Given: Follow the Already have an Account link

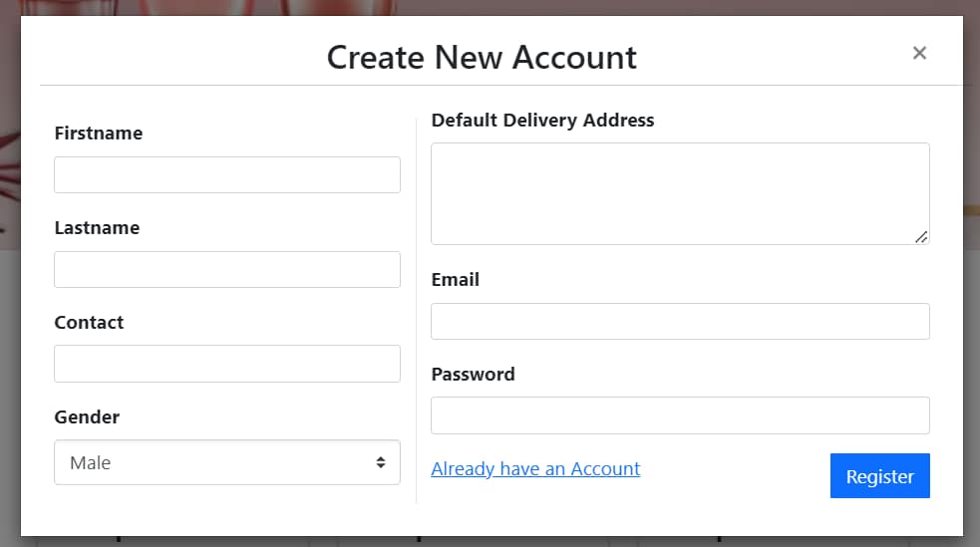Looking at the screenshot, I should click(535, 468).
